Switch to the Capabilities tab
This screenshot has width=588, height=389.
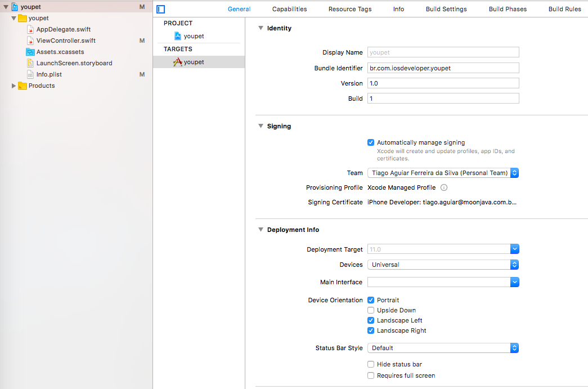click(290, 9)
